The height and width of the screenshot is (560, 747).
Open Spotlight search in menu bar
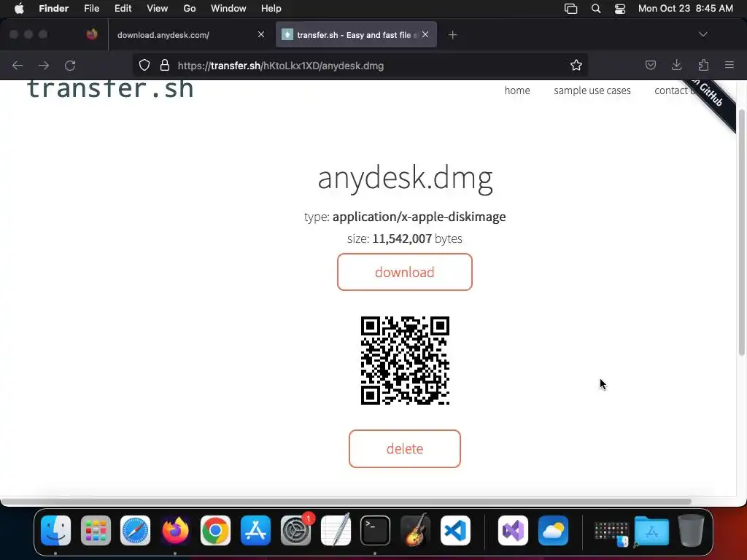tap(596, 9)
